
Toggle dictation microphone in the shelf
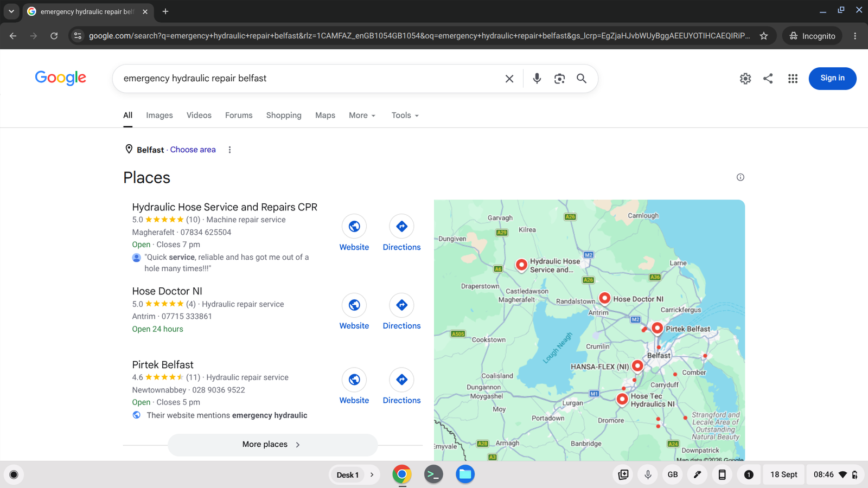click(648, 475)
